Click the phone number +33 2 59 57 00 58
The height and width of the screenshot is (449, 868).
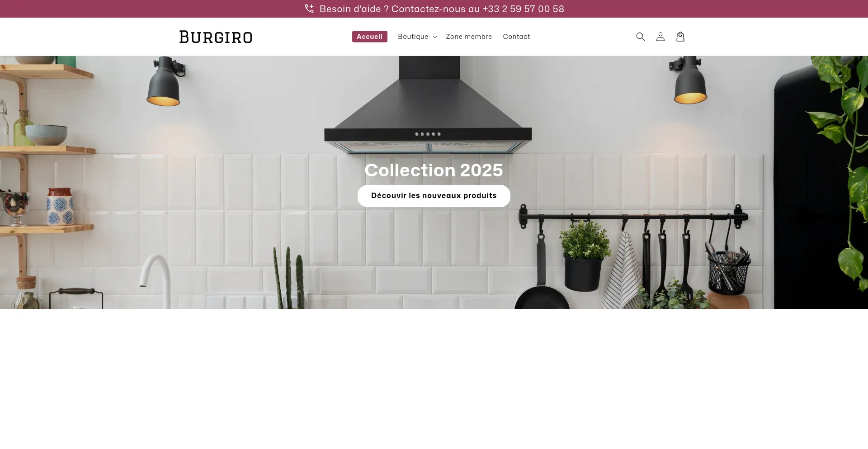pyautogui.click(x=524, y=9)
